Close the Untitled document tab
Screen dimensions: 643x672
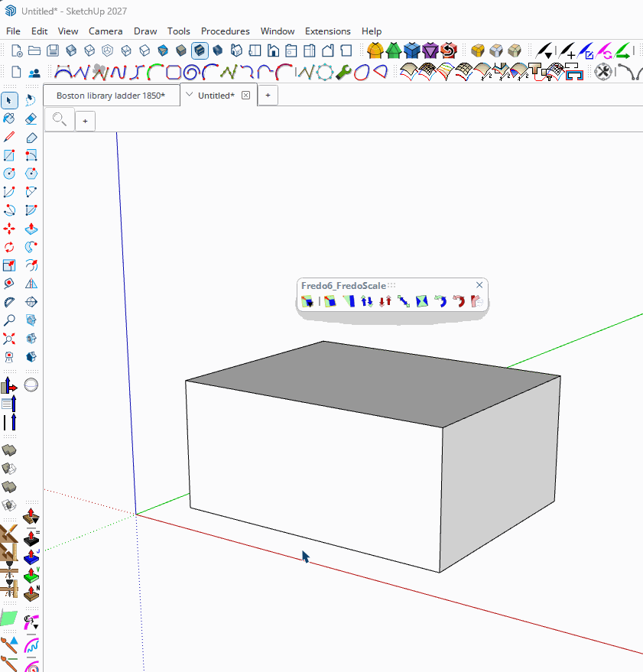pyautogui.click(x=245, y=95)
